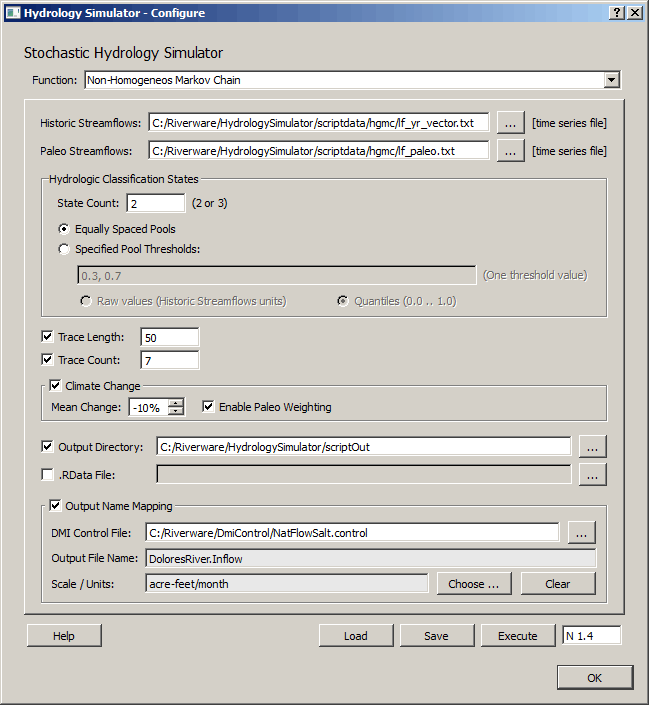The image size is (649, 705).
Task: Browse for the DMI Control File
Action: [x=582, y=533]
